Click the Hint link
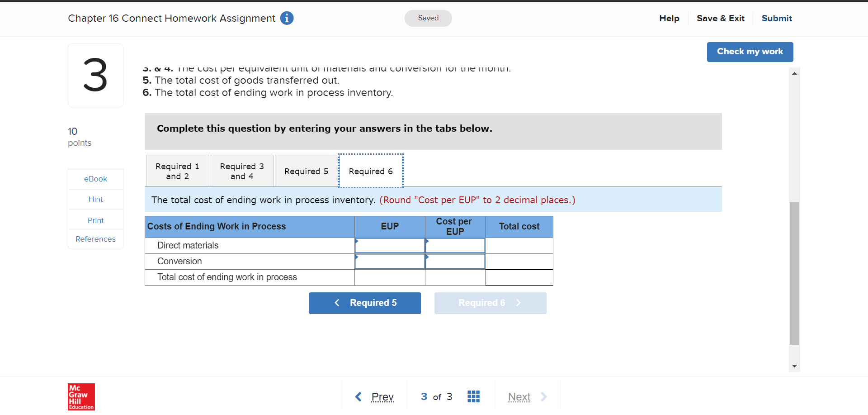This screenshot has width=868, height=415. coord(95,199)
